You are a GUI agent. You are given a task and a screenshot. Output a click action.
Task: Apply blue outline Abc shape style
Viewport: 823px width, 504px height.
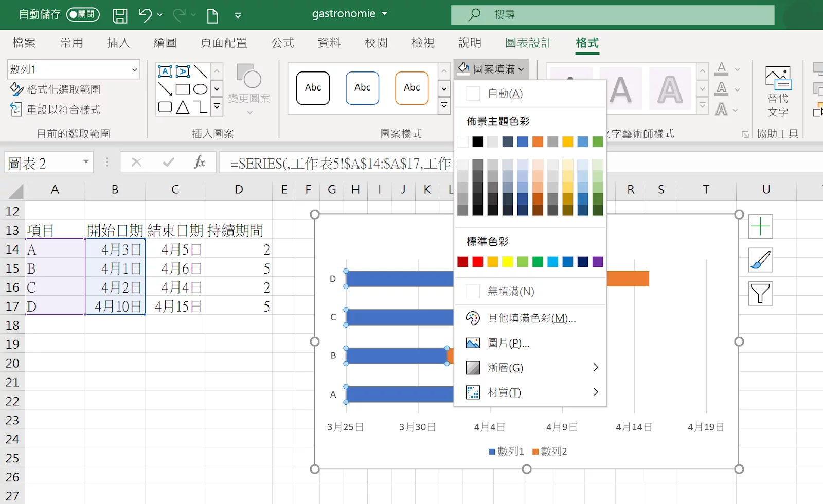click(363, 88)
